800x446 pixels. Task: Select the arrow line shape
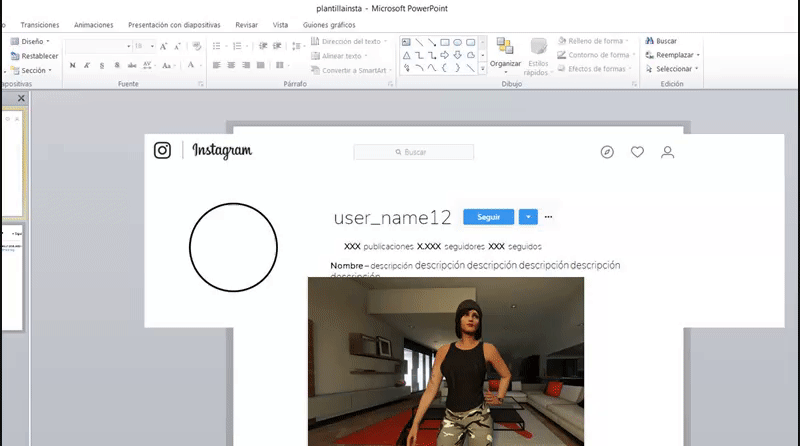[x=432, y=42]
